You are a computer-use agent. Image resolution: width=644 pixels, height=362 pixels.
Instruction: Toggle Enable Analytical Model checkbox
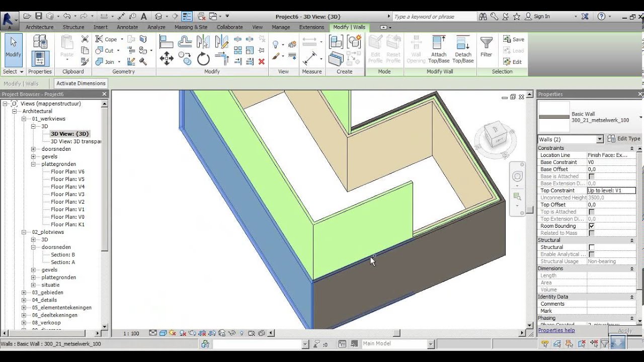(591, 254)
